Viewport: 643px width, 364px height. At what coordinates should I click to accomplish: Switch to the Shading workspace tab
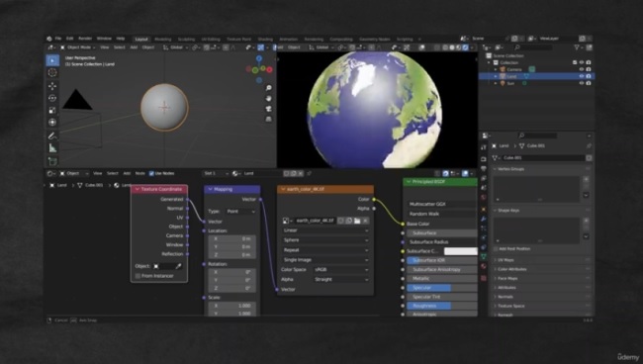coord(265,40)
